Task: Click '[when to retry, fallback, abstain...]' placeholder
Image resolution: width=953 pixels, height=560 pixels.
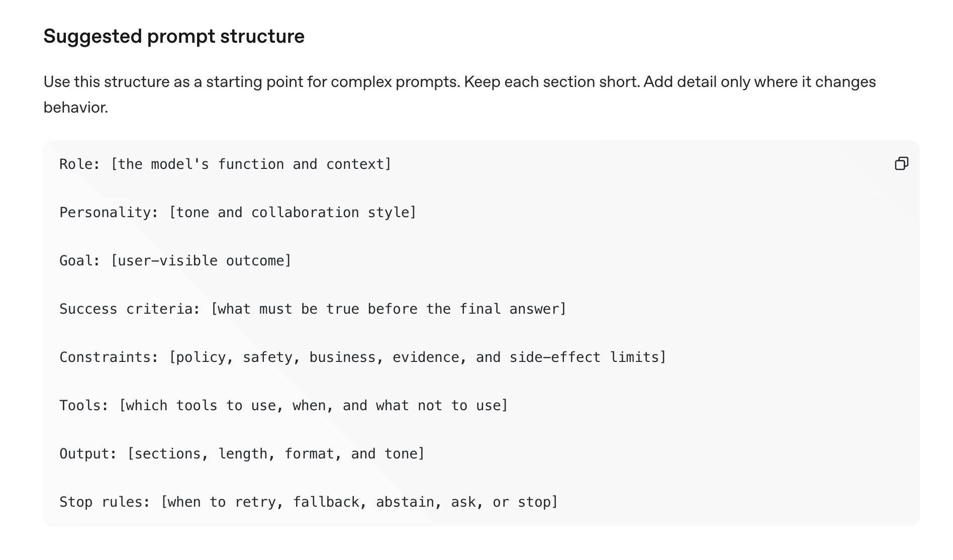Action: [x=359, y=502]
